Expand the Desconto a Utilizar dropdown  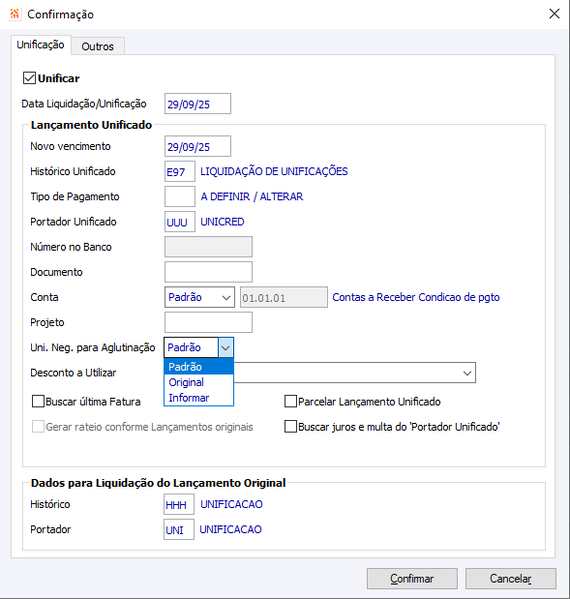pyautogui.click(x=467, y=373)
